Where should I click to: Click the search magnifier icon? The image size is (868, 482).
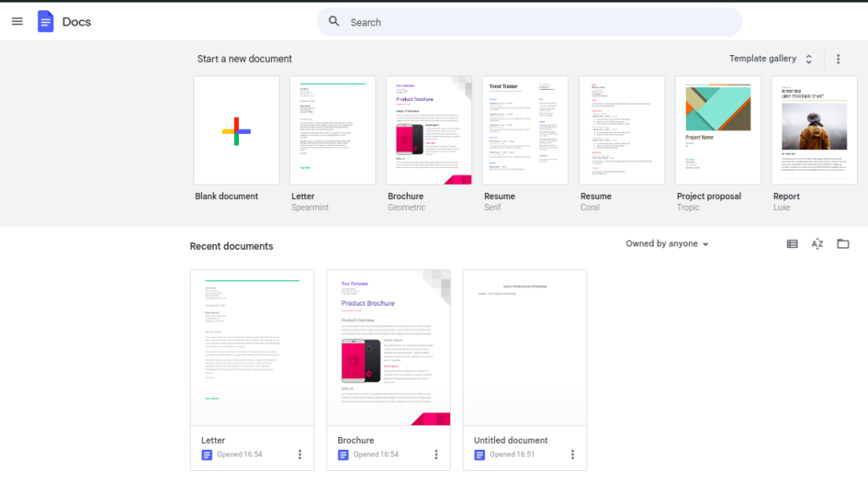[334, 21]
